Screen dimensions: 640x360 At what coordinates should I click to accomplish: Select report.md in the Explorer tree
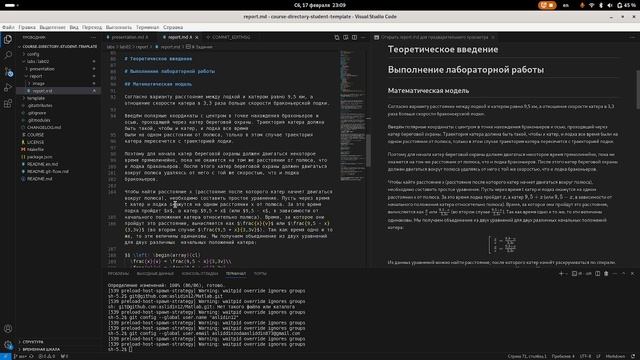coord(58,91)
